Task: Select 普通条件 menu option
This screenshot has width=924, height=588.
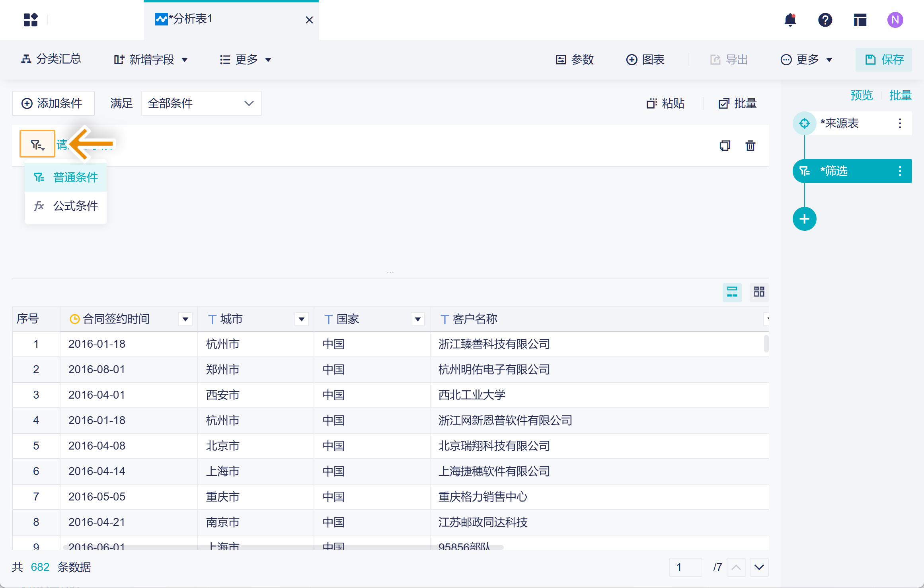Action: pos(66,177)
